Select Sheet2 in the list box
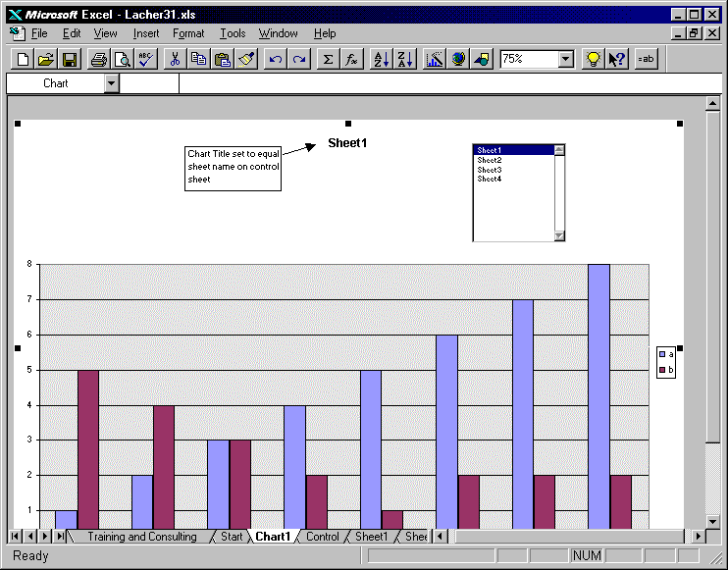 pos(513,160)
